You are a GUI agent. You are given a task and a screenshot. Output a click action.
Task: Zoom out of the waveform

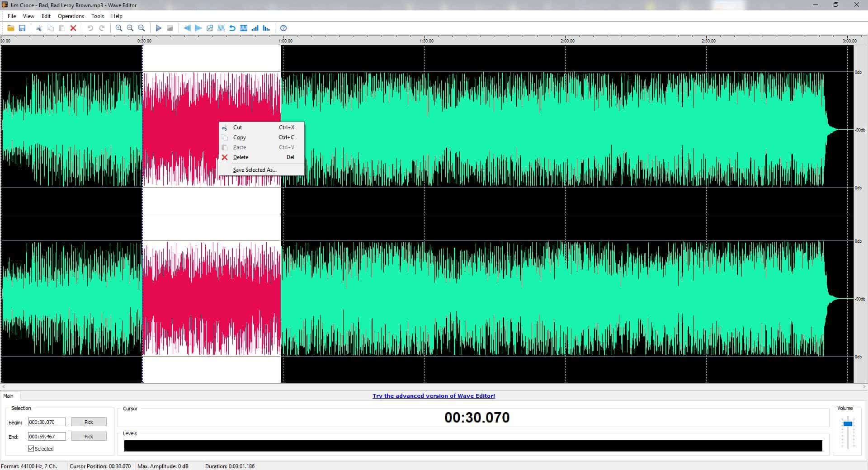pyautogui.click(x=130, y=28)
